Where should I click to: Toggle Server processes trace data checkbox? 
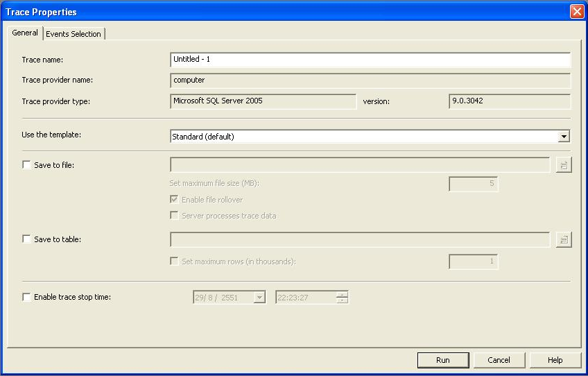click(174, 216)
